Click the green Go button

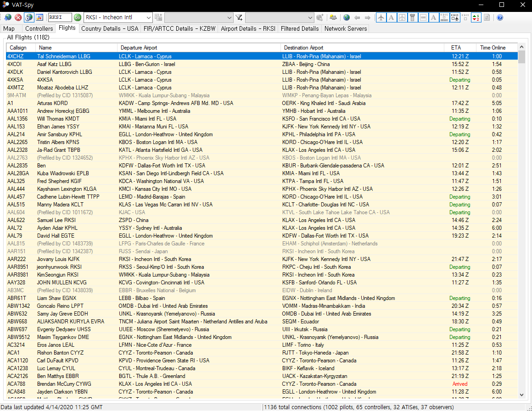click(78, 17)
